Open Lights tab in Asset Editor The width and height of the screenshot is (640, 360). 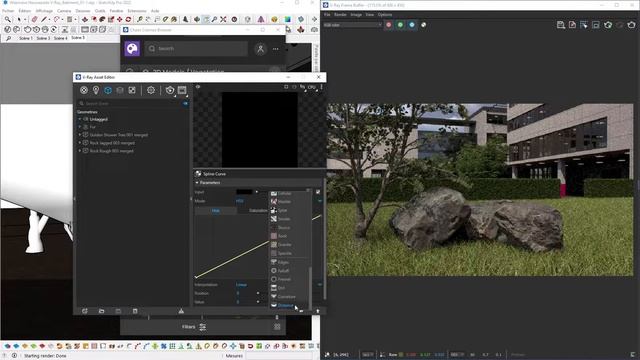(96, 90)
